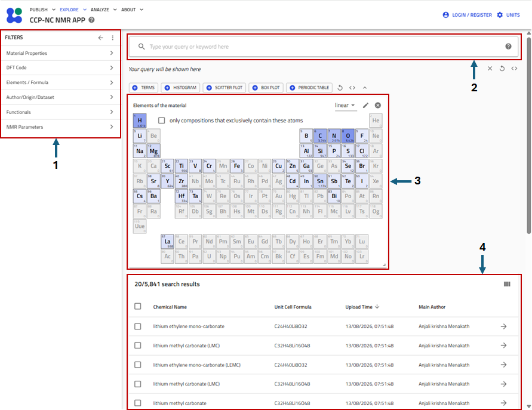This screenshot has width=532, height=410.
Task: Enable only compositions that exclusively contain these atoms
Action: pos(161,121)
